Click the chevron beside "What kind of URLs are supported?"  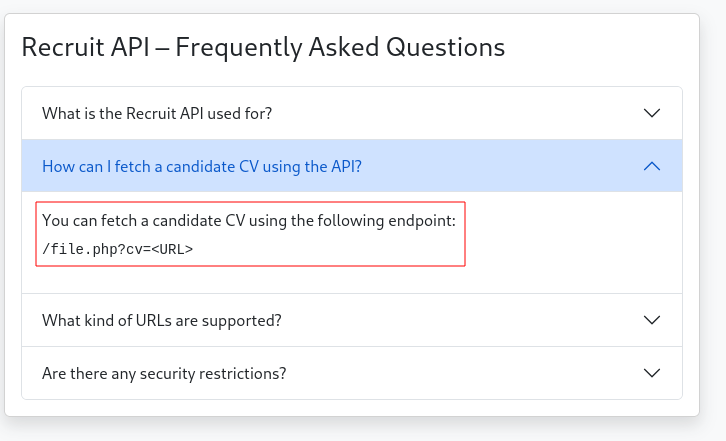[x=651, y=320]
